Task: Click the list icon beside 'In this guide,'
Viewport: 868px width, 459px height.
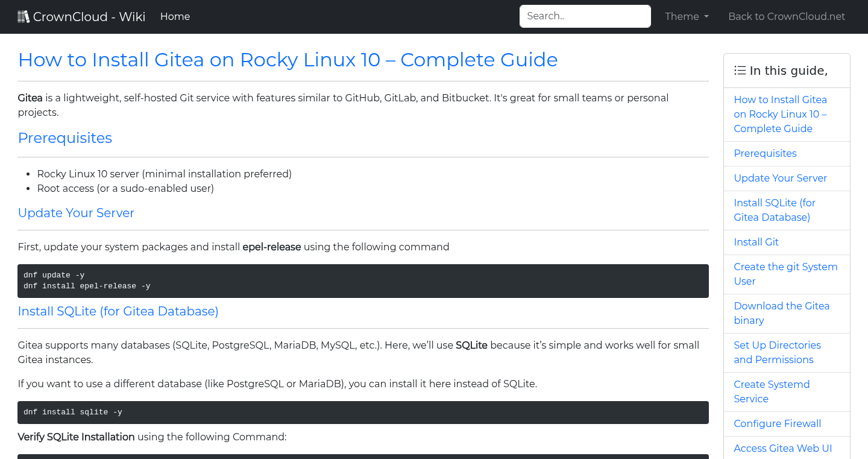Action: click(740, 70)
